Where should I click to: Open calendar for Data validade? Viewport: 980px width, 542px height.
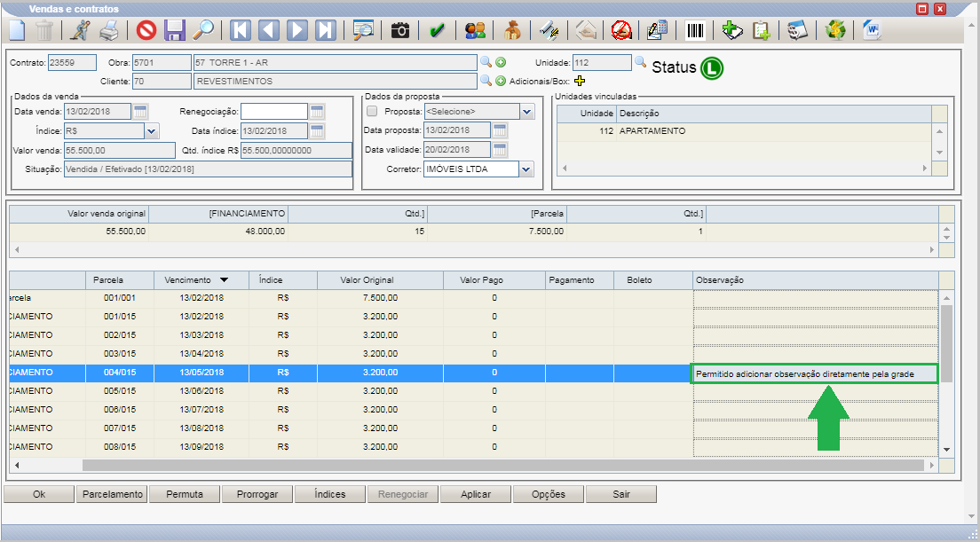click(500, 149)
